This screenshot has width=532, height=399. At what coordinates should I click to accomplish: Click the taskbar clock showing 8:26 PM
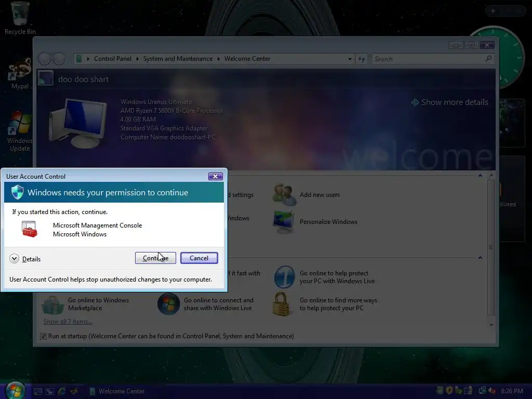[x=512, y=391]
